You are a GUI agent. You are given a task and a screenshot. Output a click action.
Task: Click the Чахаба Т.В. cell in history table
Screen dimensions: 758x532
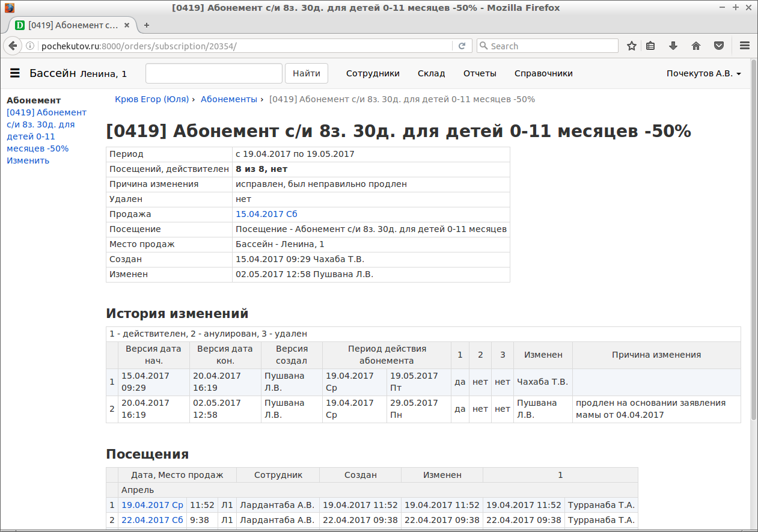point(543,382)
